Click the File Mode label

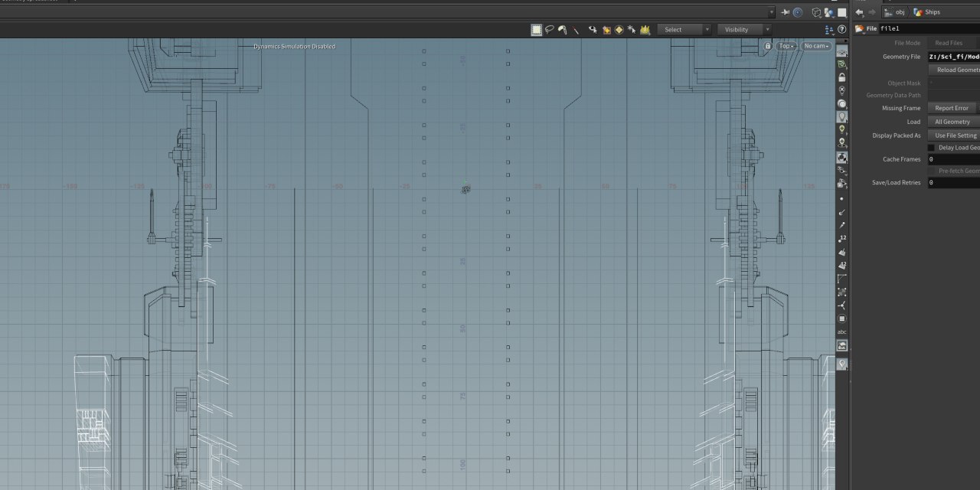coord(907,43)
